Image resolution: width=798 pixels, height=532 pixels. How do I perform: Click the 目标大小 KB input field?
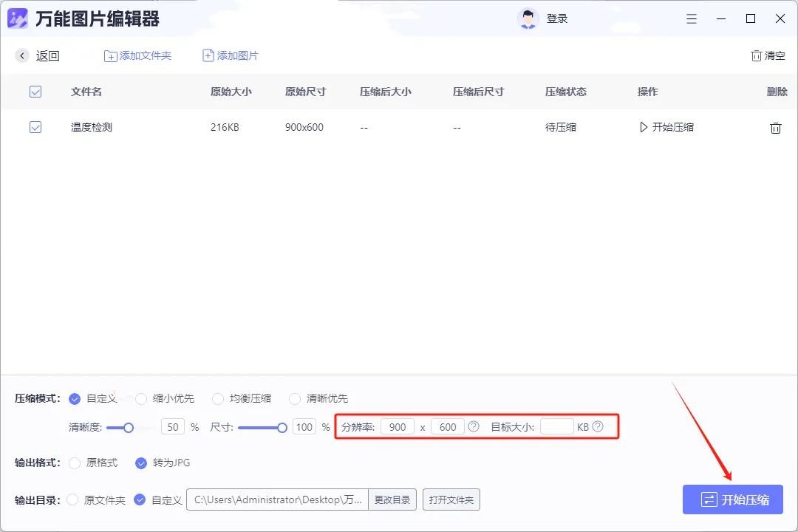click(x=556, y=427)
